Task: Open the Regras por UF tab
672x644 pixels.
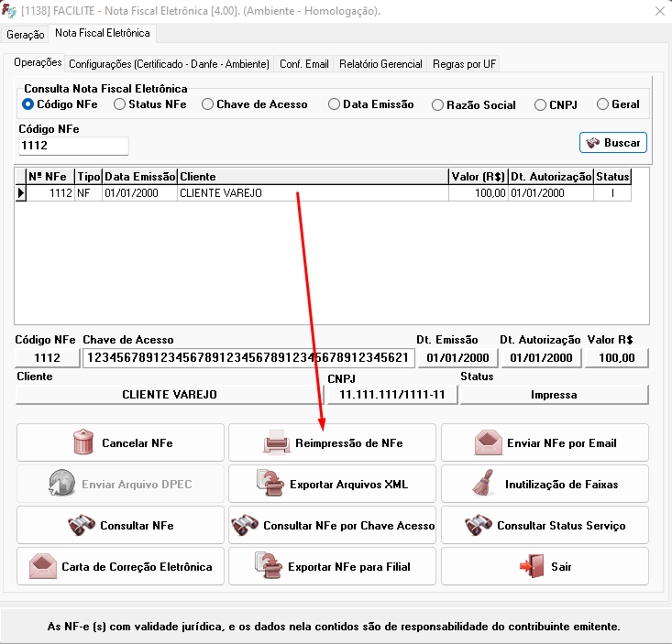Action: (463, 64)
